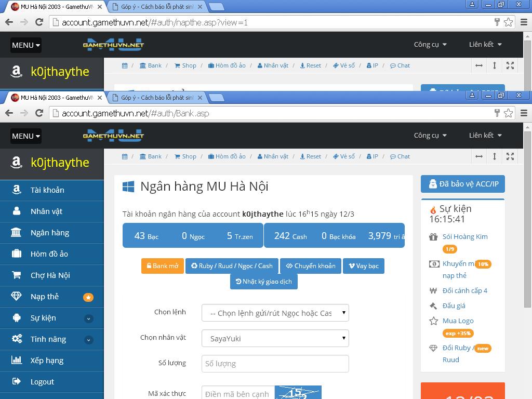Click the horizontal width arrow icon in Bank window
The image size is (532, 399).
[x=479, y=156]
